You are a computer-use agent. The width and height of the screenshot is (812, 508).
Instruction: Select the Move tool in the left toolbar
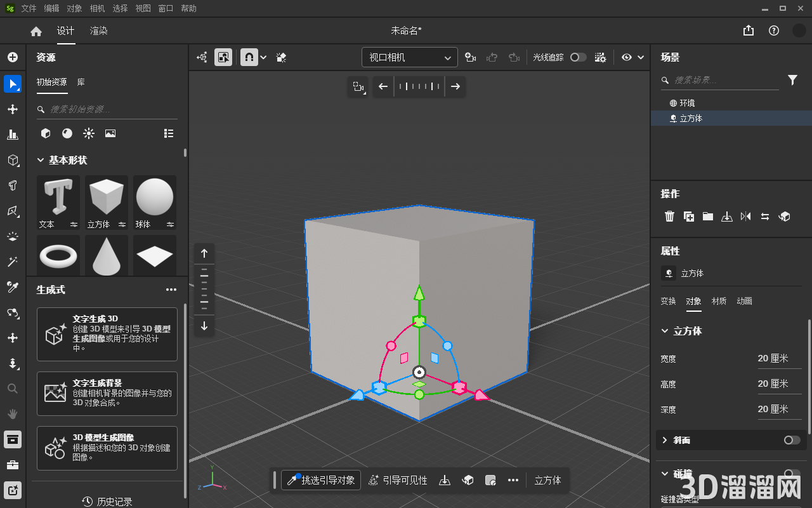(13, 109)
